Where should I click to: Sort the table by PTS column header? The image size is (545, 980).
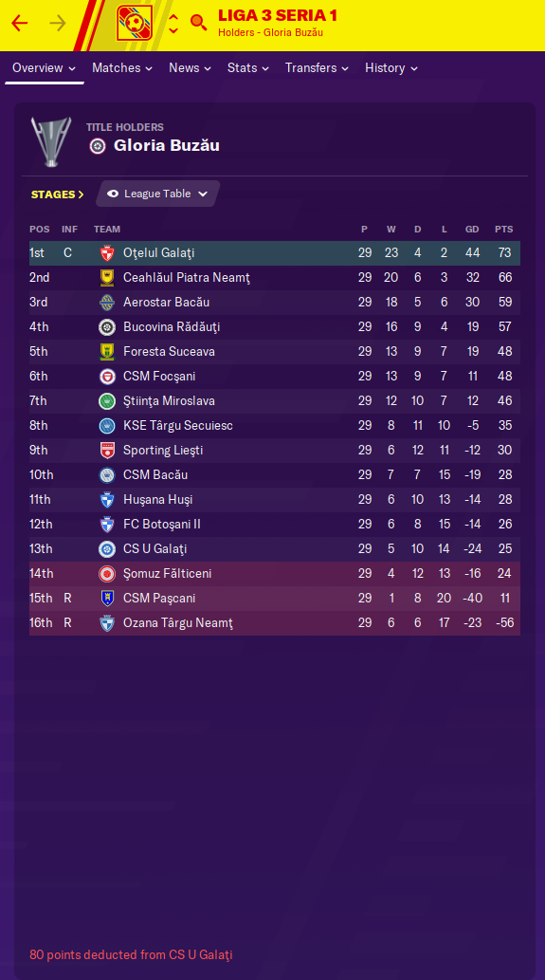(x=504, y=230)
